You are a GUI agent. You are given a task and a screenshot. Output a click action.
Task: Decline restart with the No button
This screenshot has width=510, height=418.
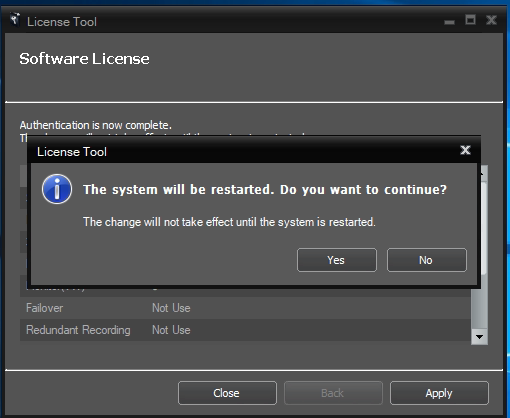pyautogui.click(x=427, y=260)
